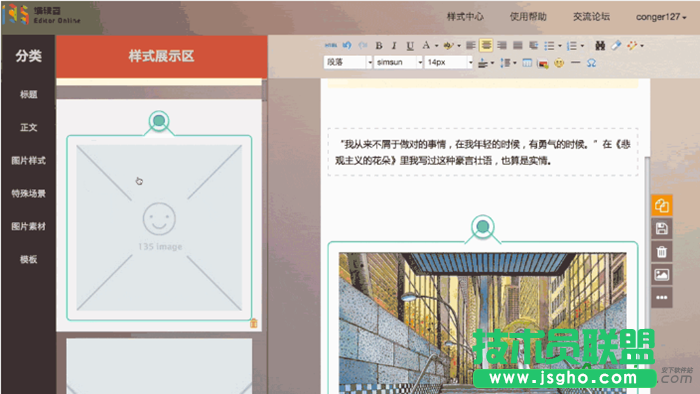
Task: Click the picture icon on right sidebar
Action: tap(662, 275)
